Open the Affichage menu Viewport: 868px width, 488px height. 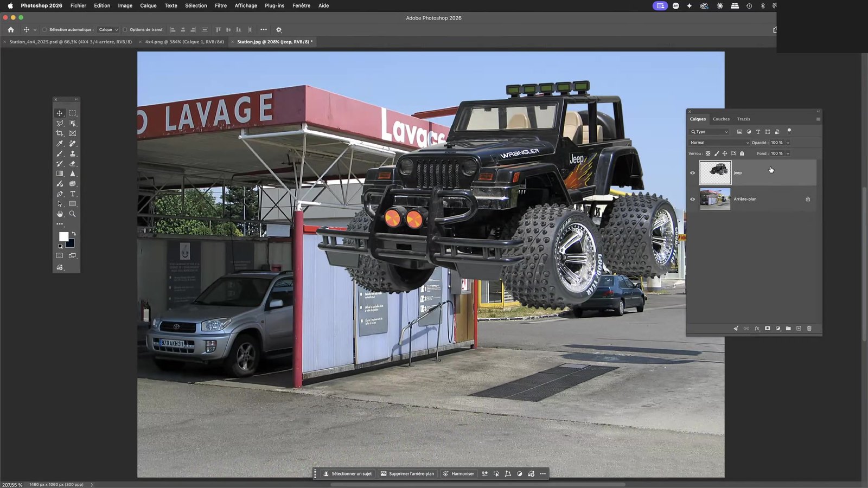click(x=246, y=5)
